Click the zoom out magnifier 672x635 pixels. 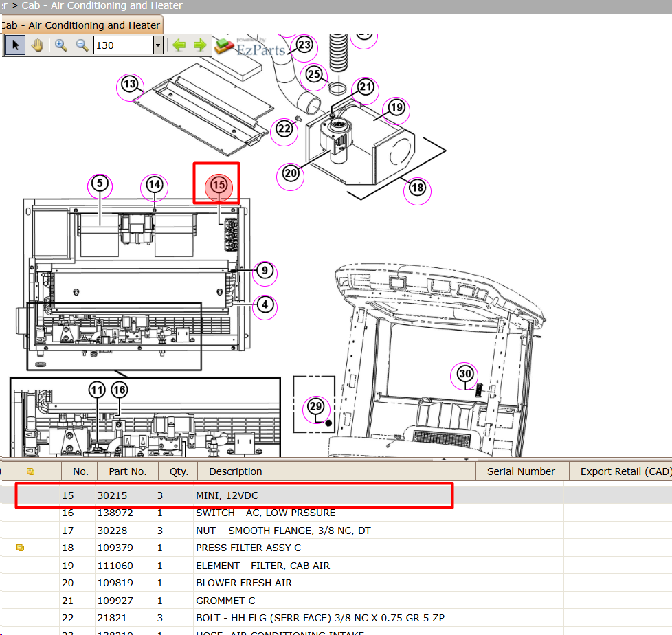coord(82,45)
